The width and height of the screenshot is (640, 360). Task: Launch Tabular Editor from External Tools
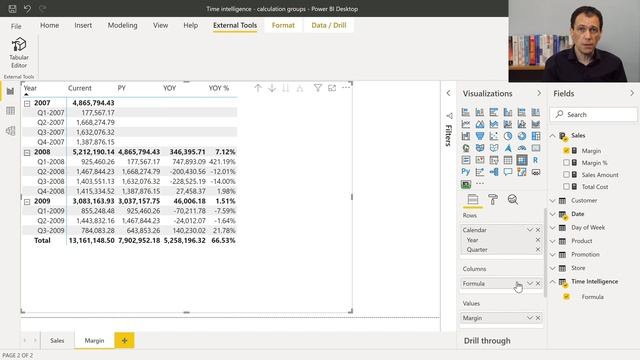pyautogui.click(x=19, y=53)
